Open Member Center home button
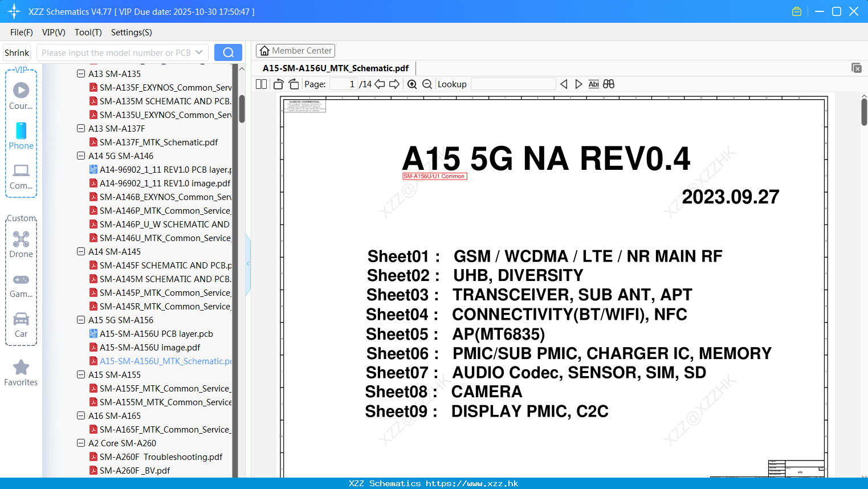 [x=295, y=51]
